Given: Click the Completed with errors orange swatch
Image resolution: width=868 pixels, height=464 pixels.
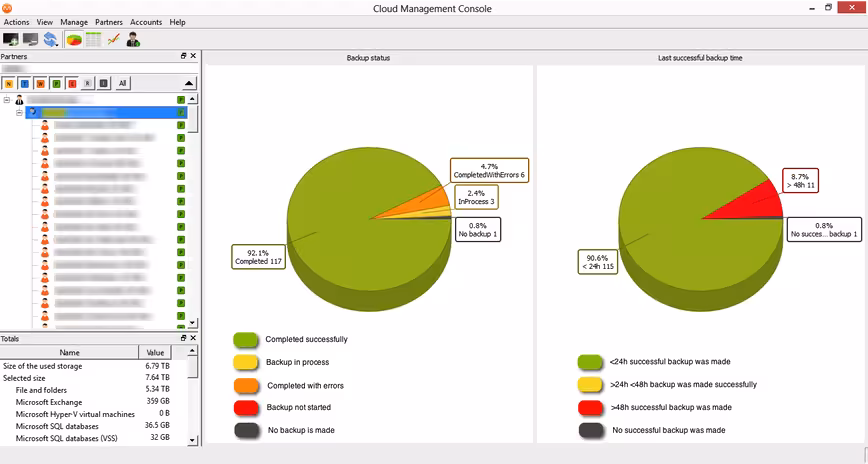Looking at the screenshot, I should [246, 385].
